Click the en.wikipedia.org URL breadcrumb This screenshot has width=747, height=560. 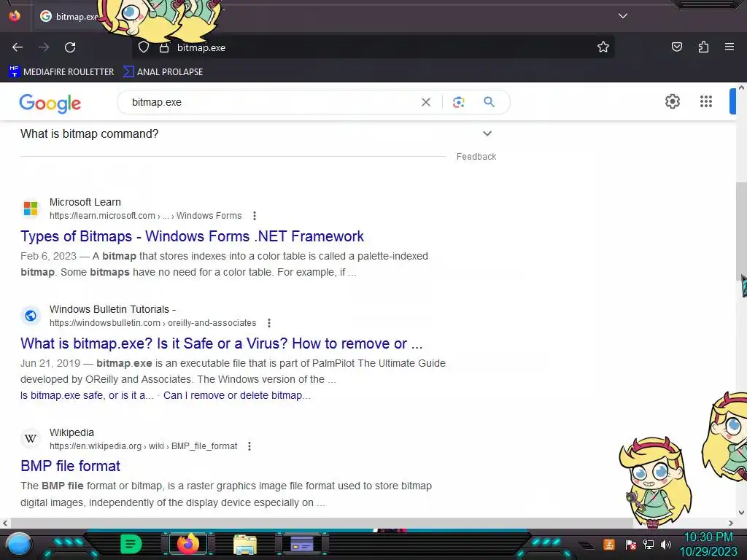click(144, 446)
